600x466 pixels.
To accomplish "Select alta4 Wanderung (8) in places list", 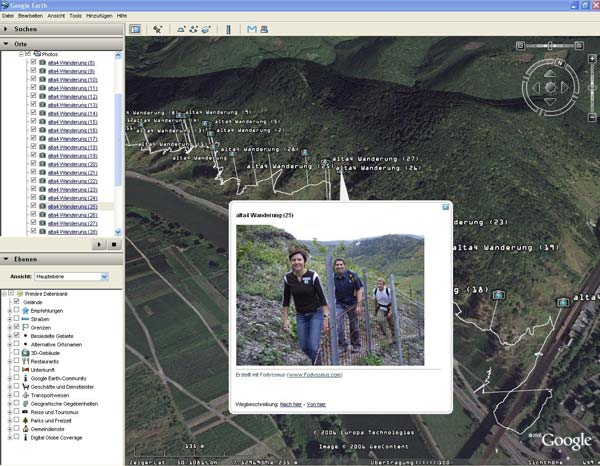I will click(71, 63).
